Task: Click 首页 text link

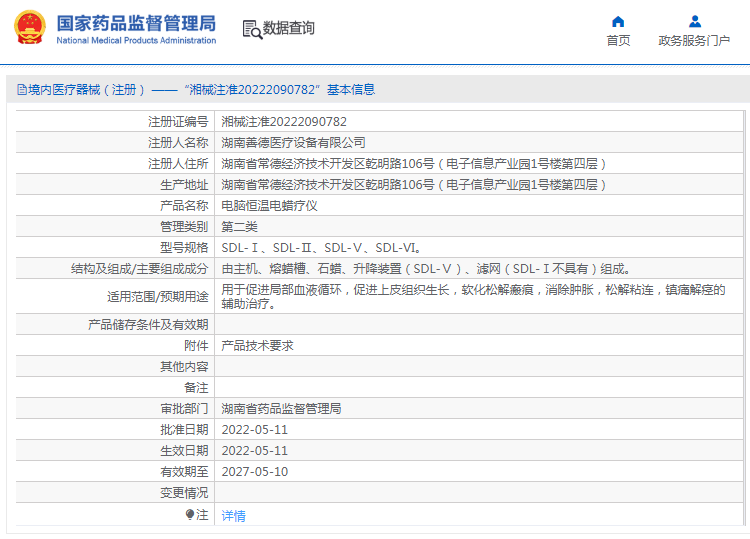Action: [618, 40]
